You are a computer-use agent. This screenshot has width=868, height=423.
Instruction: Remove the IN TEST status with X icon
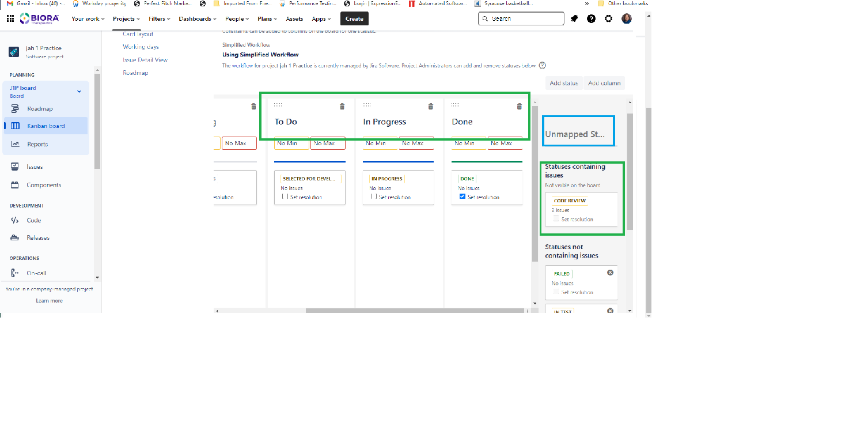[x=611, y=311]
